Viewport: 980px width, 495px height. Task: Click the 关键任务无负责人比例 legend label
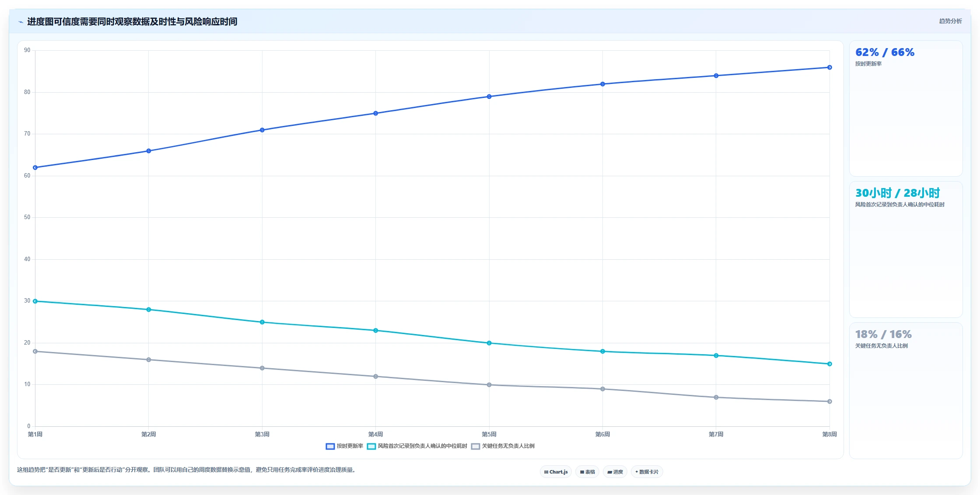[x=508, y=446]
